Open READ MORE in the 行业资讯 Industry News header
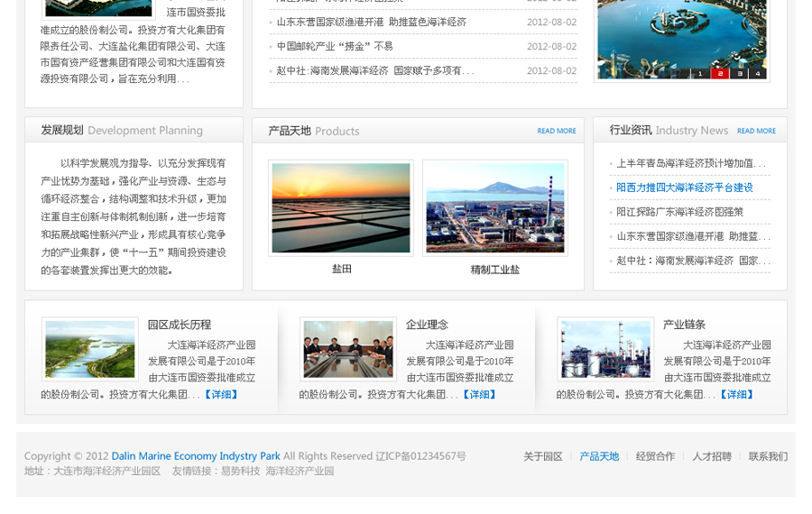 (x=756, y=131)
